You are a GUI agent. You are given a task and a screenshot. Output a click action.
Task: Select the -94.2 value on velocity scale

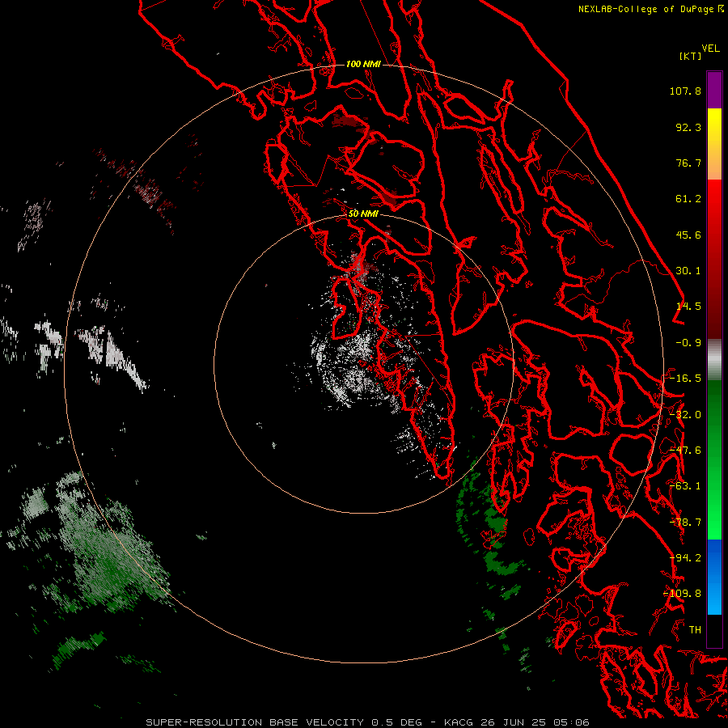pyautogui.click(x=685, y=558)
